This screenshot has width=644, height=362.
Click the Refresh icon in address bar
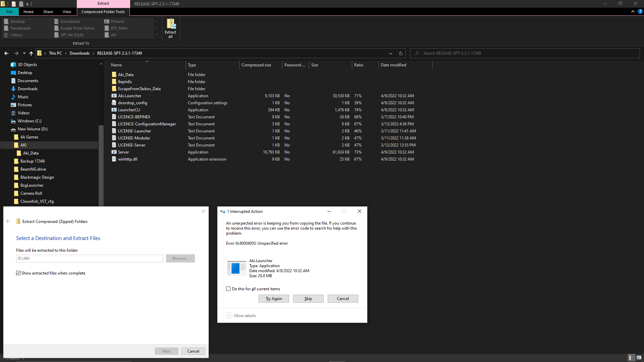[400, 53]
